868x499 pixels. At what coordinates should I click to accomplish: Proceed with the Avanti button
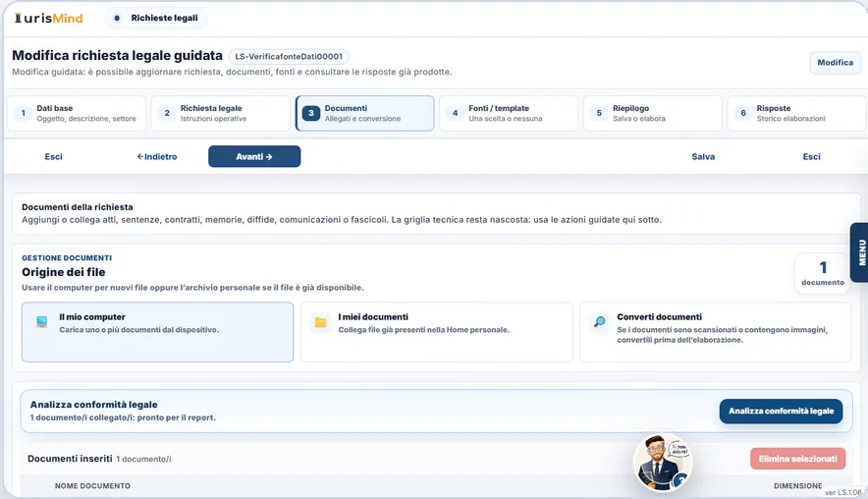coord(254,157)
